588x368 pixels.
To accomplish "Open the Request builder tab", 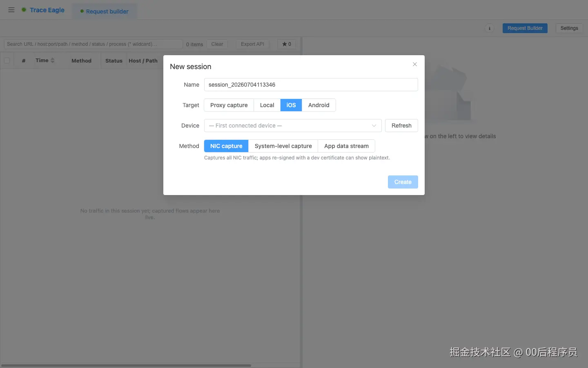I will tap(105, 11).
